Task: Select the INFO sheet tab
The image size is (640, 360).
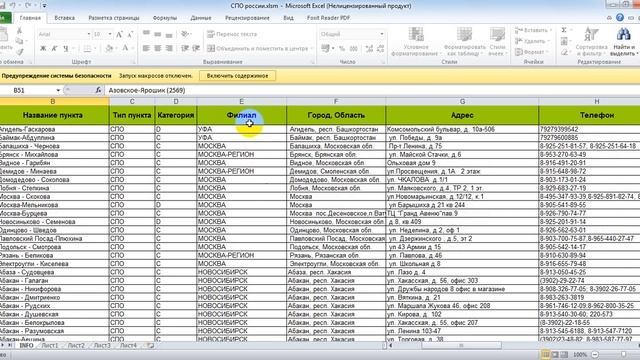Action: click(27, 345)
